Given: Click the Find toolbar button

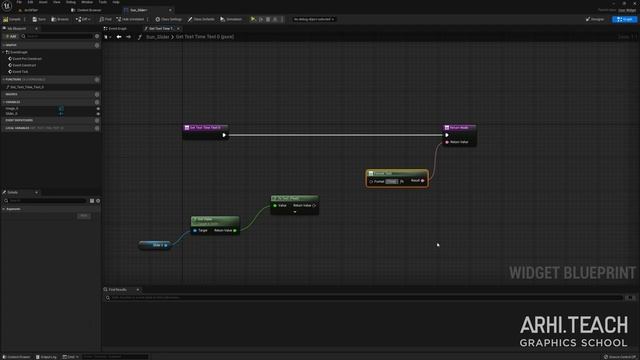Looking at the screenshot, I should pyautogui.click(x=105, y=19).
